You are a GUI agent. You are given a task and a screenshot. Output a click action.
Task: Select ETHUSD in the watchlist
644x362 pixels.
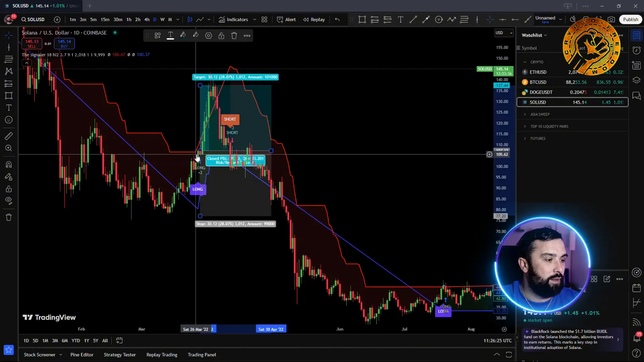tap(573, 72)
